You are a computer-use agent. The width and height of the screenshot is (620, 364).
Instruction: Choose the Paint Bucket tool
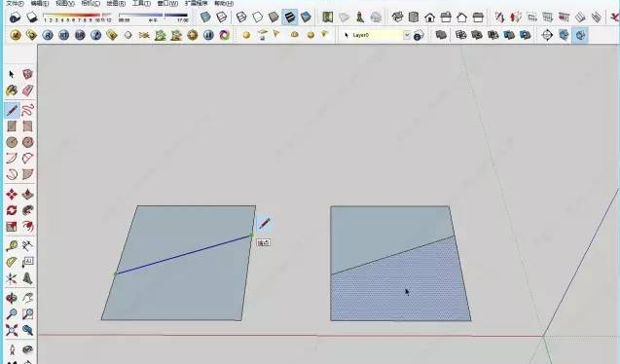[12, 91]
